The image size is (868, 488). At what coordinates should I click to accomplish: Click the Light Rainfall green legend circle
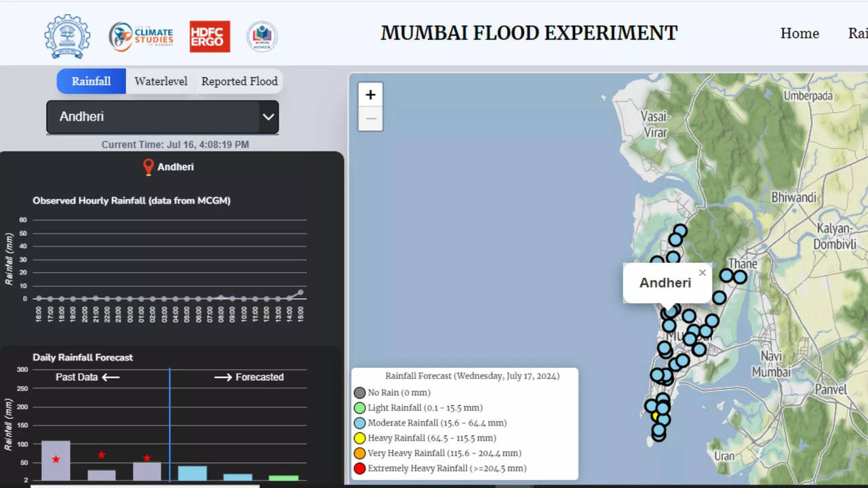pos(359,408)
